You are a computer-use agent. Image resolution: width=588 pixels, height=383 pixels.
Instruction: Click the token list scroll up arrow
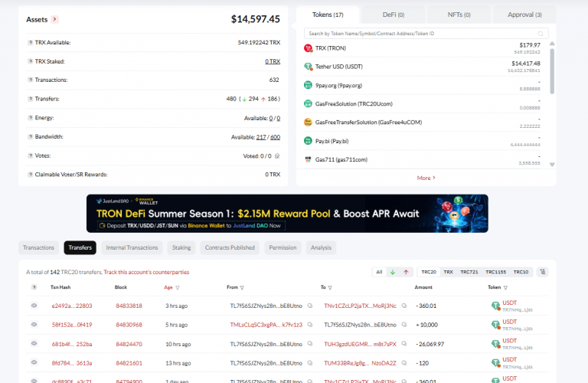(x=552, y=44)
